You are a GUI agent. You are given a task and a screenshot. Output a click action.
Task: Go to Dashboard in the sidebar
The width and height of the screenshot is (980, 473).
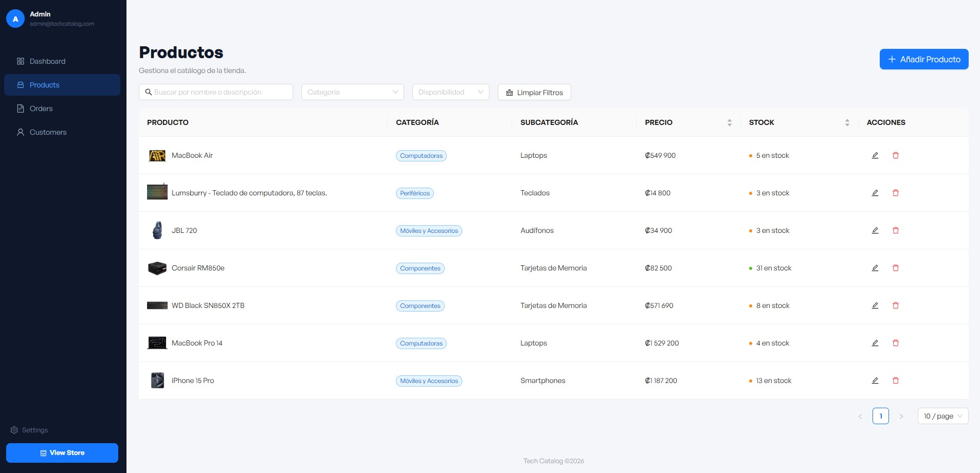[47, 61]
